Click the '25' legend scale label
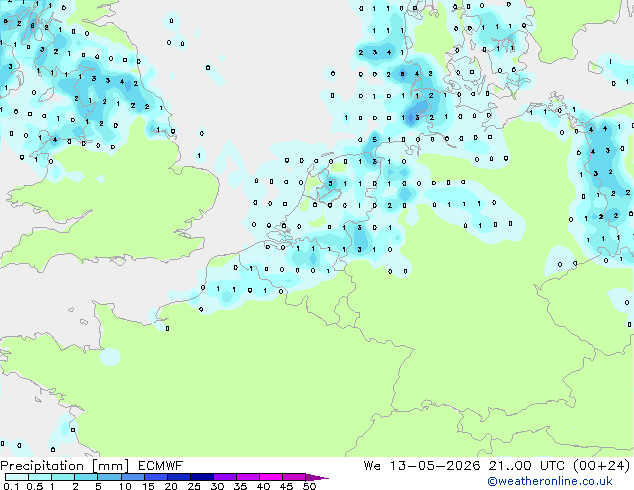Screen dimensions: 634x490 click(194, 486)
